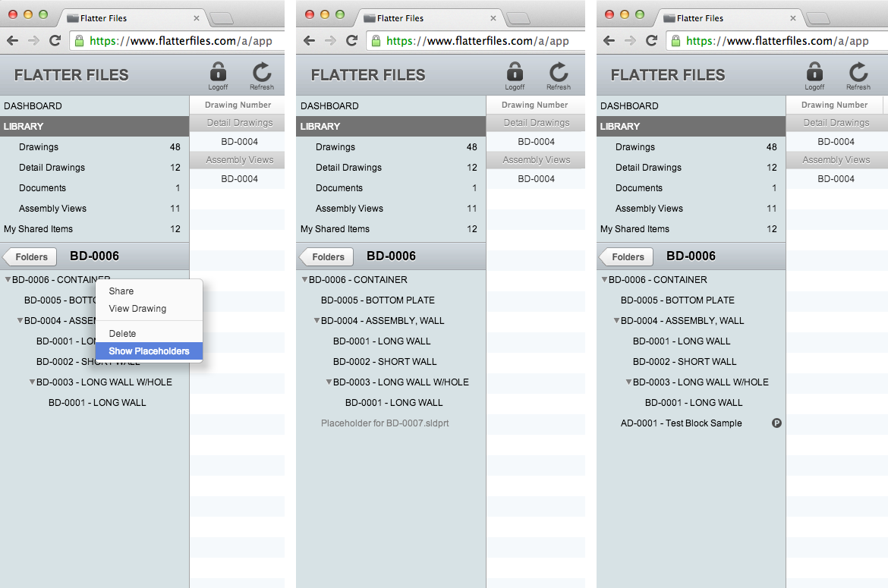Click browser reload icon in Placeholder BD-0007 window
This screenshot has height=588, width=888.
click(351, 41)
